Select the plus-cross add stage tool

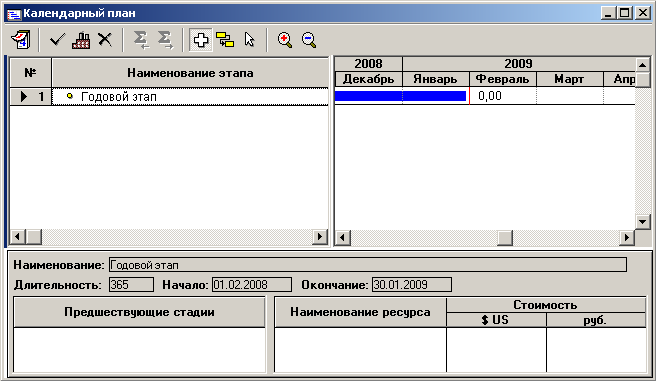pyautogui.click(x=201, y=40)
